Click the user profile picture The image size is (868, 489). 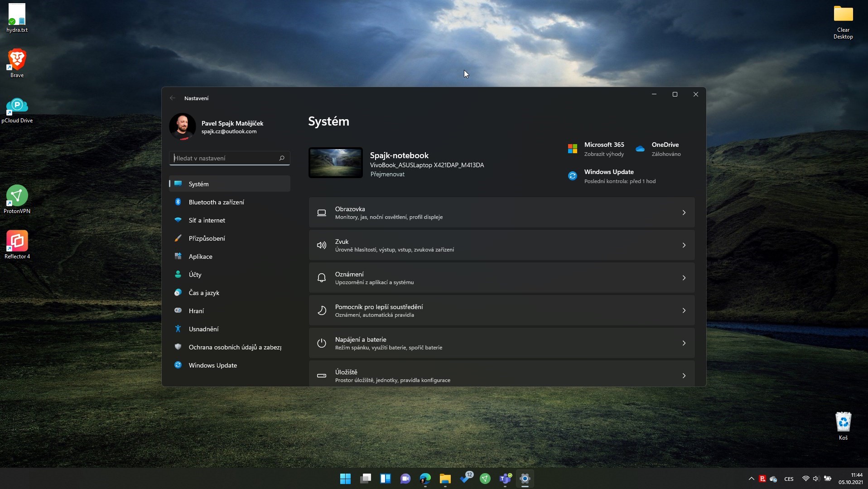(x=182, y=126)
